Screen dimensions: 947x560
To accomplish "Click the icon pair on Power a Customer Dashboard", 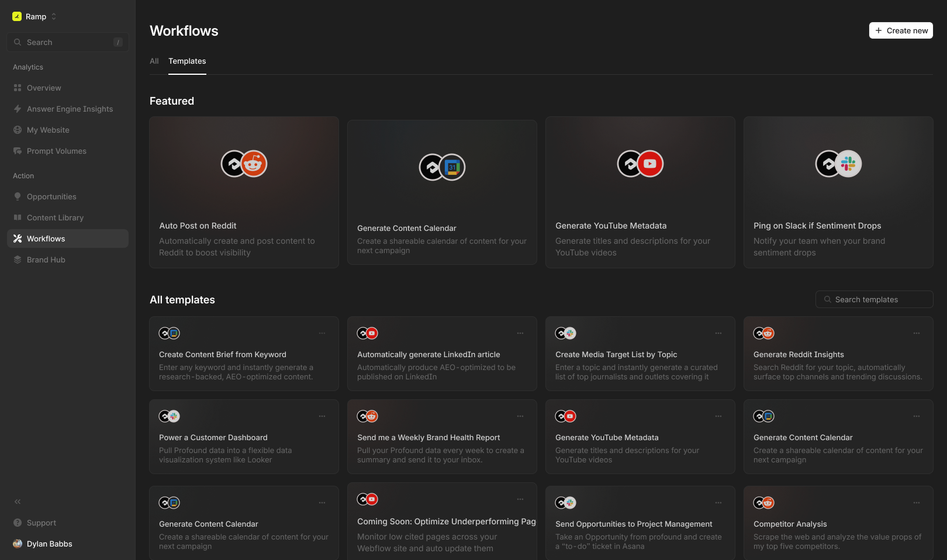I will pos(169,416).
